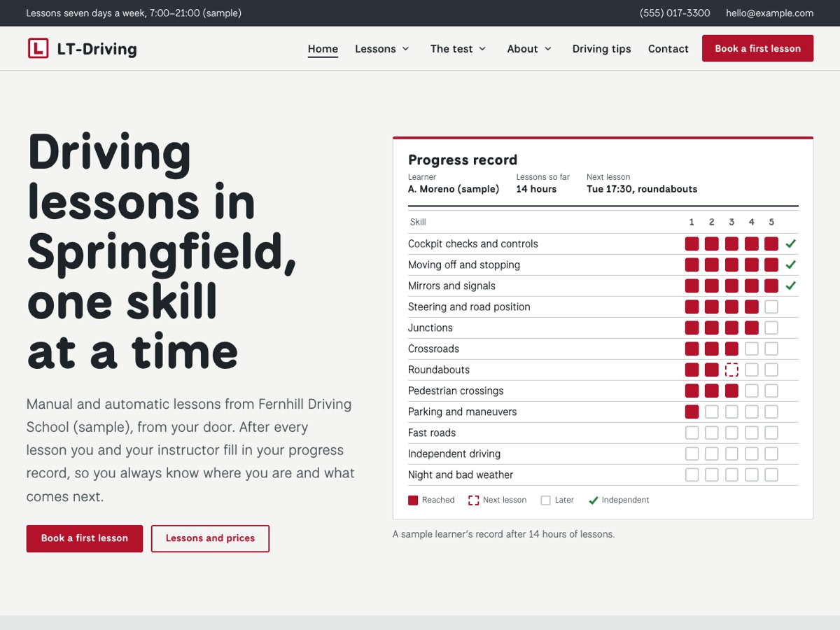The height and width of the screenshot is (630, 840).
Task: Expand the About dropdown chevron
Action: click(x=547, y=49)
